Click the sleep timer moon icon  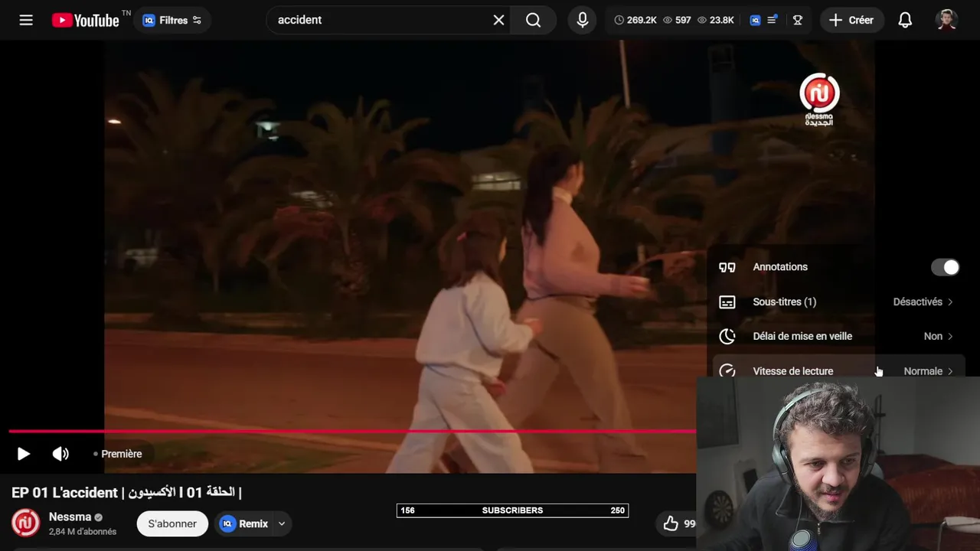coord(727,336)
